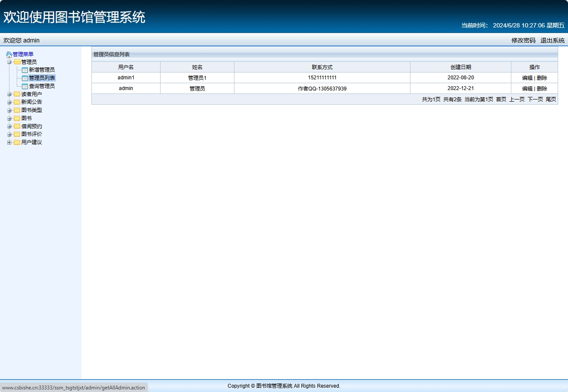Screen dimensions: 568x392
Task: Click the folder icon next to 借阅预约
Action: (x=17, y=127)
